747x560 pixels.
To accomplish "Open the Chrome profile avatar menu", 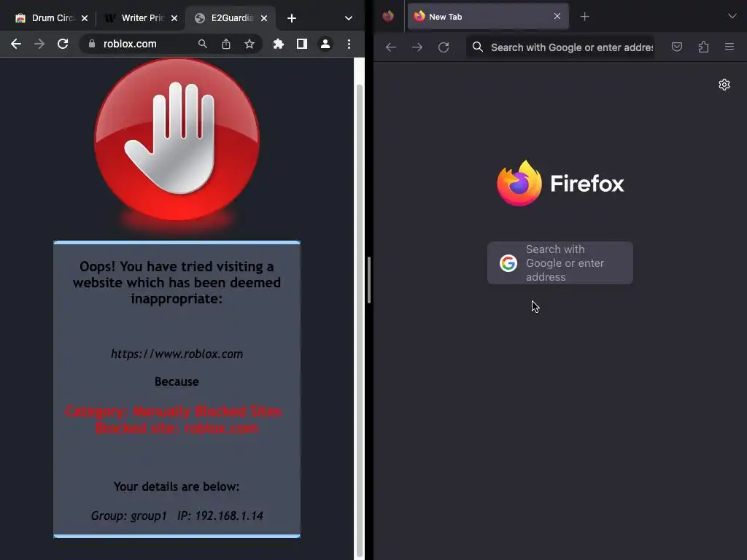I will 325,44.
